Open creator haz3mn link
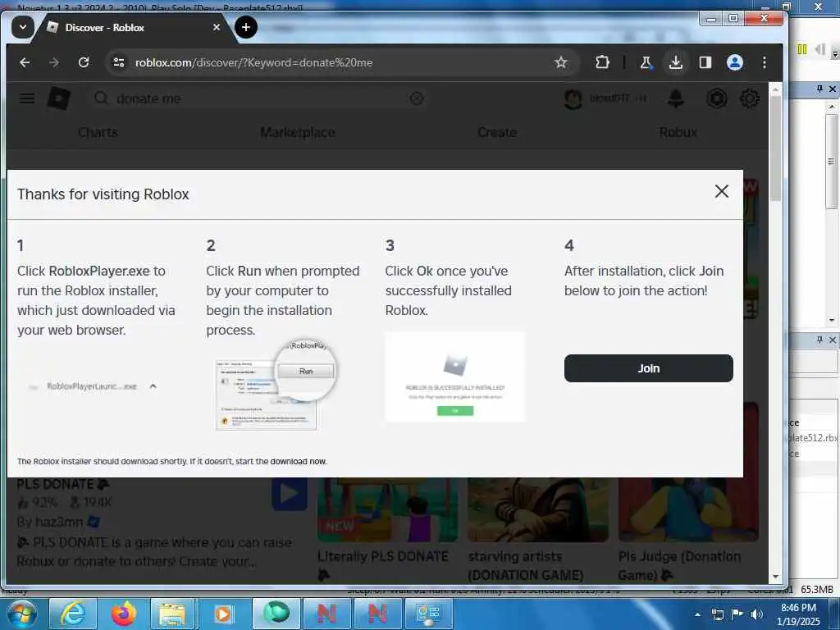This screenshot has height=630, width=840. [57, 521]
